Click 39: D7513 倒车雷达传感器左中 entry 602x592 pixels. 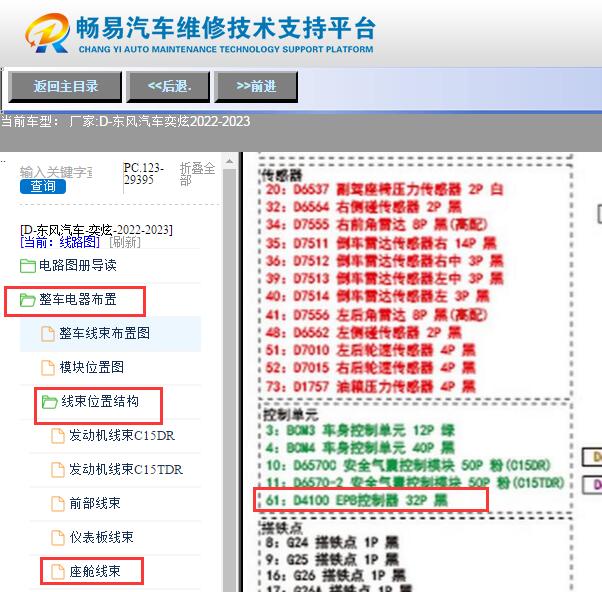point(384,279)
